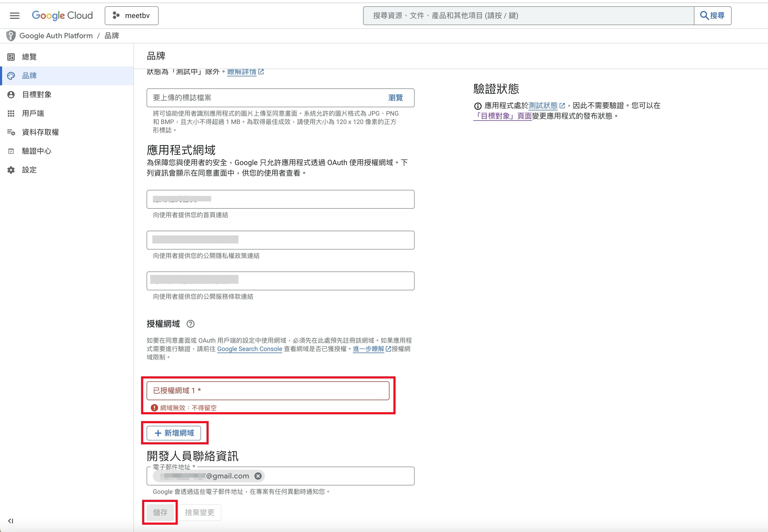Click the 驗證中心 checkbox icon
The height and width of the screenshot is (532, 768).
pyautogui.click(x=11, y=151)
